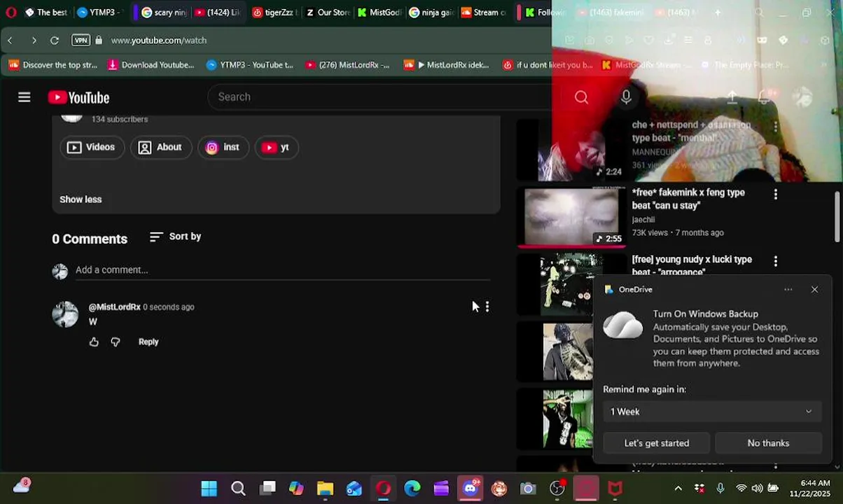Screen dimensions: 843x504
Task: Open the "(276) MistLordRx" bookmark
Action: pos(347,65)
